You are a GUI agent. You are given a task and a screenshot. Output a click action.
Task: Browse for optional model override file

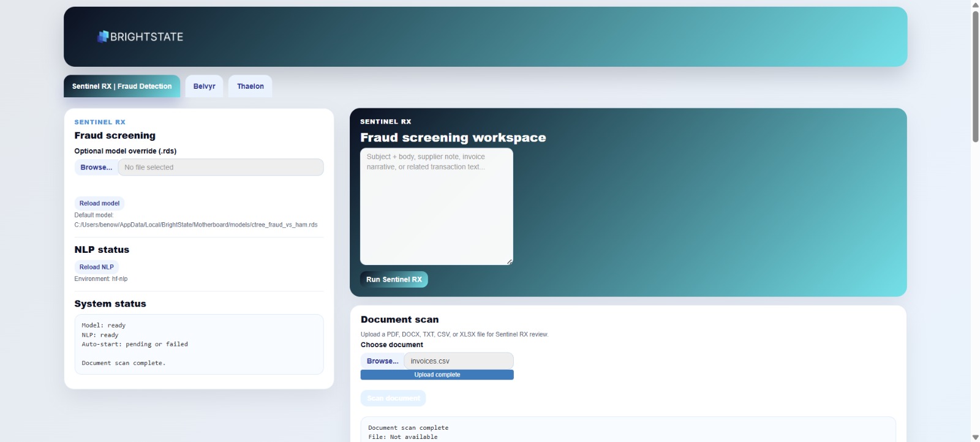[96, 167]
